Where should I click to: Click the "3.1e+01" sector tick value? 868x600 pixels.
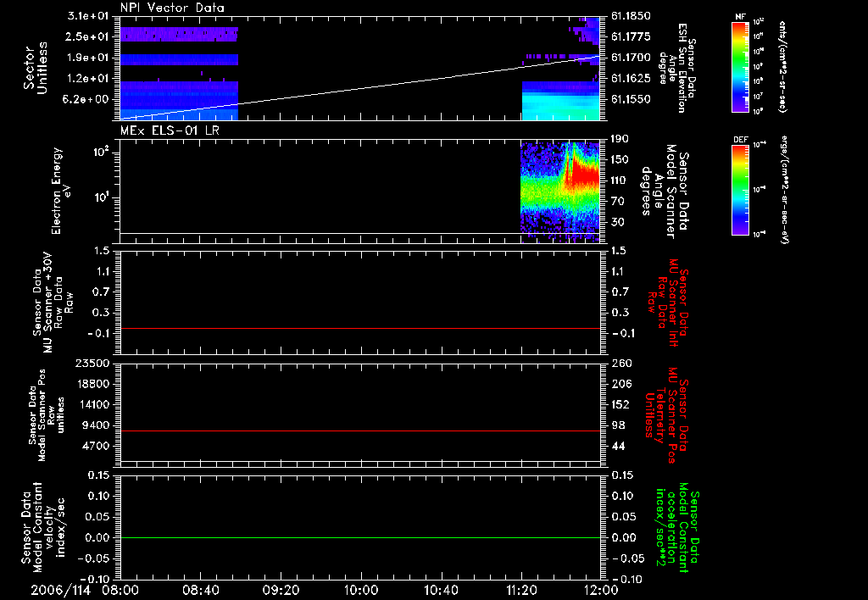(x=87, y=16)
